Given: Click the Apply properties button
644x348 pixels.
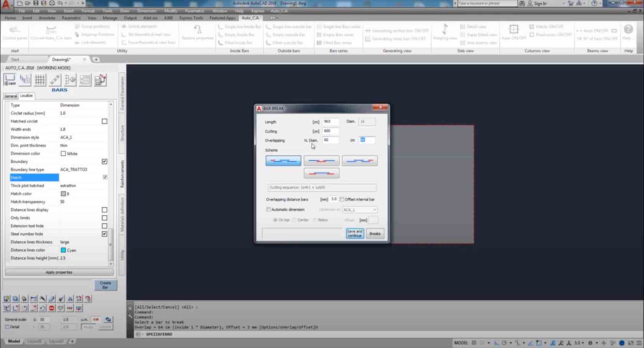Looking at the screenshot, I should pos(59,272).
